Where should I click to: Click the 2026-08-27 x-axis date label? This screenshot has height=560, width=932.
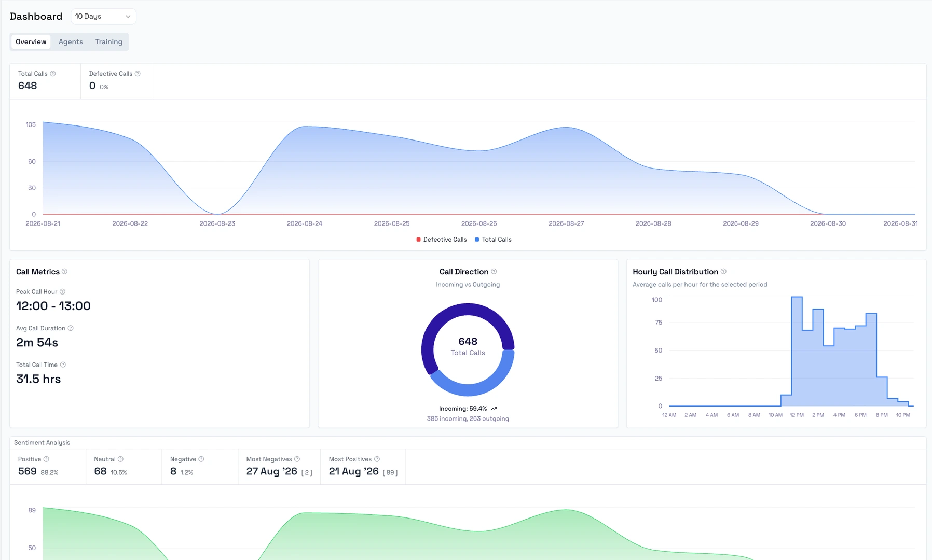coord(566,223)
